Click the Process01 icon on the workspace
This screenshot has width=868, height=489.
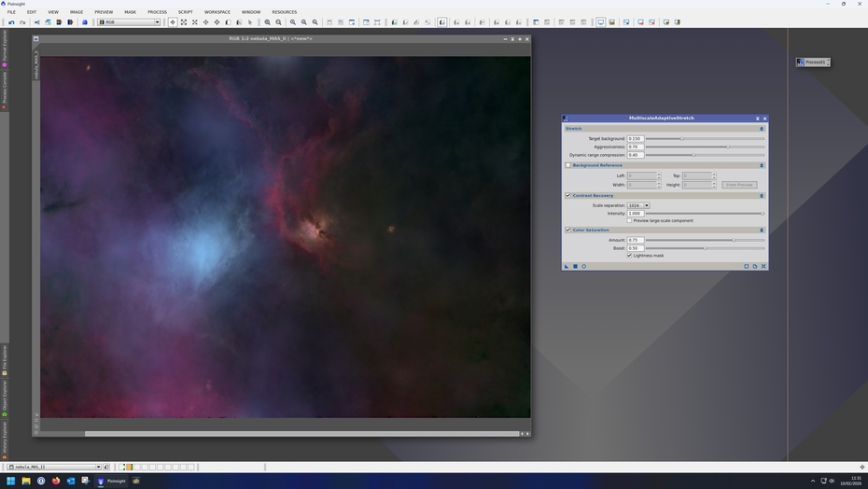pos(813,63)
